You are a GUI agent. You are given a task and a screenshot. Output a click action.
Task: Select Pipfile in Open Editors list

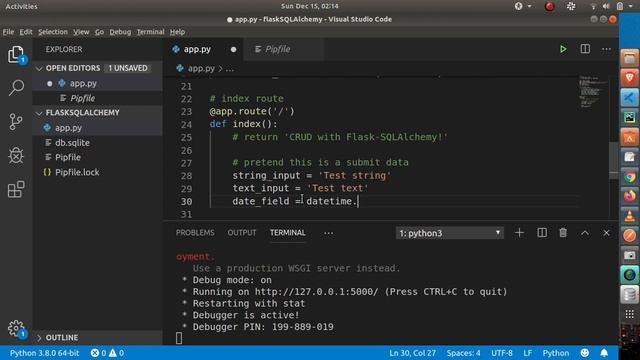[98, 98]
